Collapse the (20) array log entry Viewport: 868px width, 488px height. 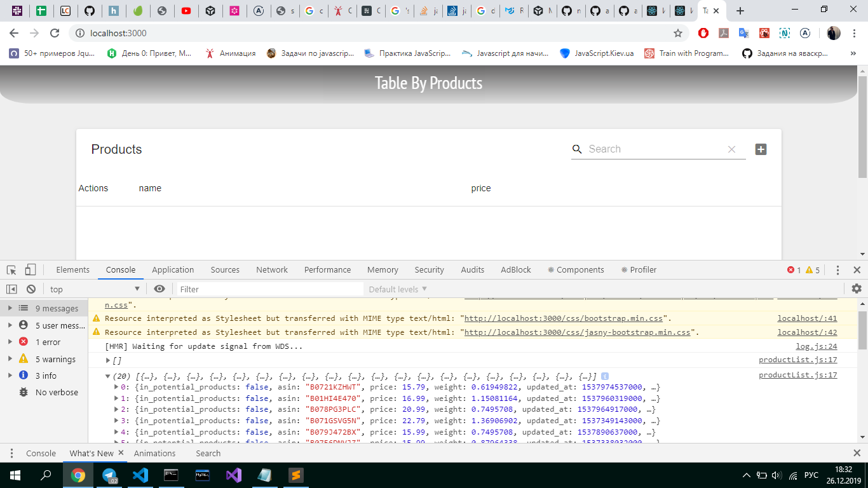[x=108, y=376]
